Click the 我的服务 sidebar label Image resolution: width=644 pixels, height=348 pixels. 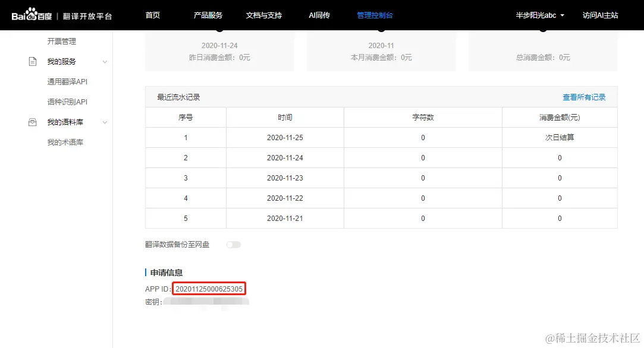[x=62, y=62]
